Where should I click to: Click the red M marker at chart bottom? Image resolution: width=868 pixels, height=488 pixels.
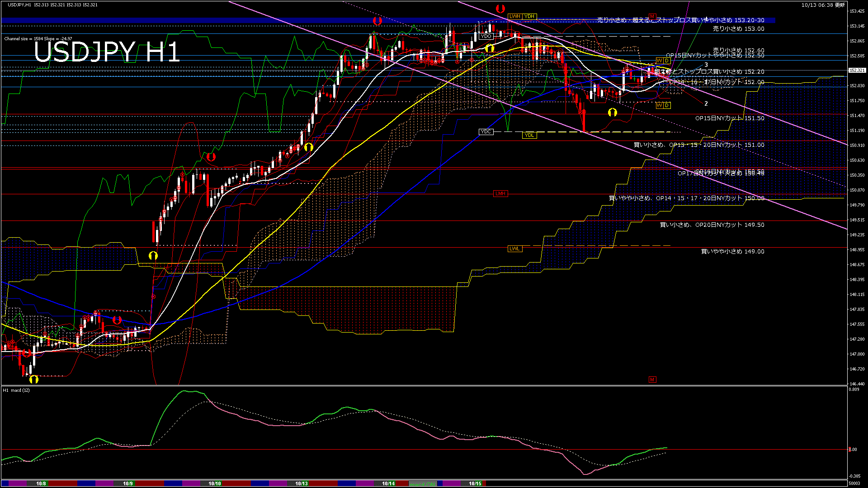[652, 380]
